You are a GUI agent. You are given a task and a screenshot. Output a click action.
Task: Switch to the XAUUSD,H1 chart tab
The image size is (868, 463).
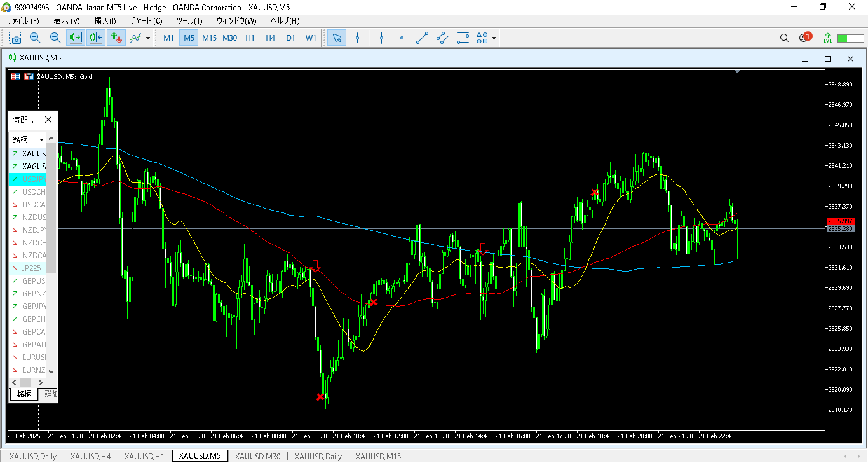144,457
